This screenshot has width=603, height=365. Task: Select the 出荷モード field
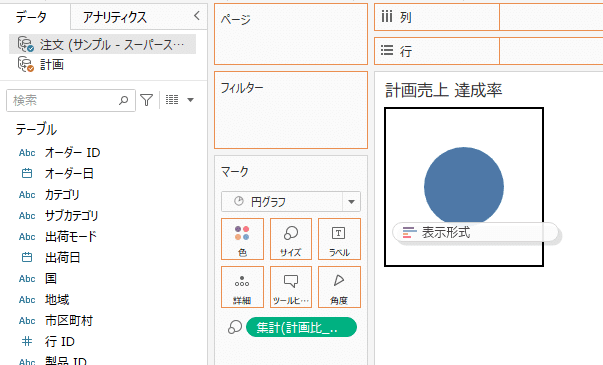pos(71,237)
